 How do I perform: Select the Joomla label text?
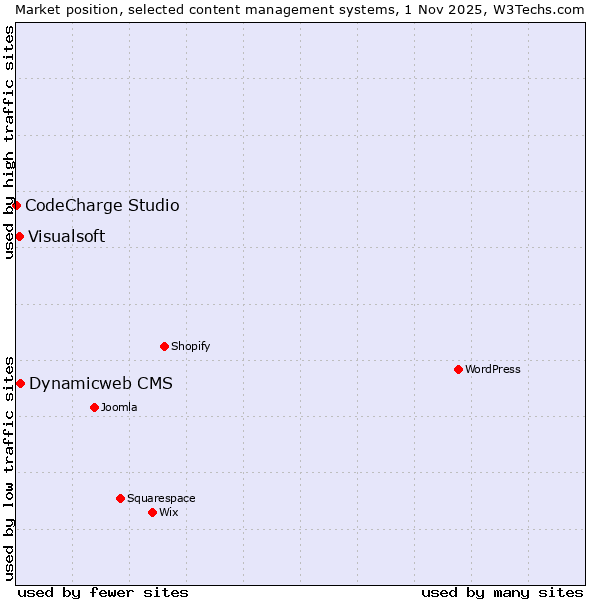[x=119, y=407]
